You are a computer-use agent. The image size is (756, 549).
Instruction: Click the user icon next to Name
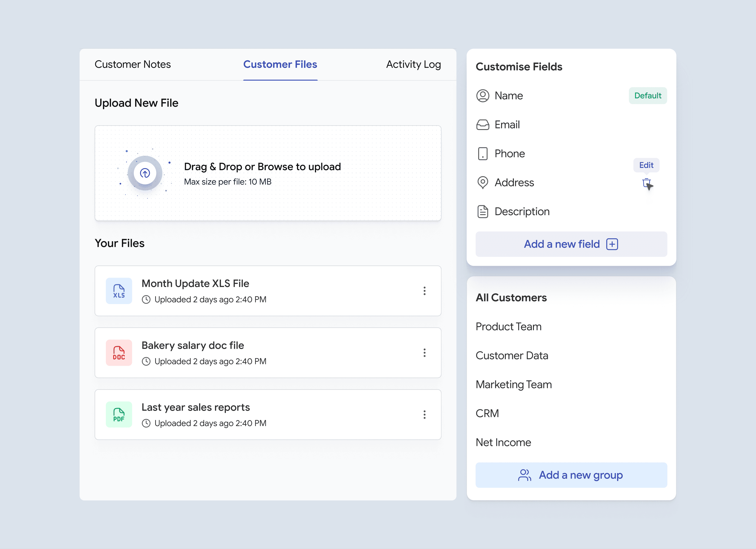483,96
